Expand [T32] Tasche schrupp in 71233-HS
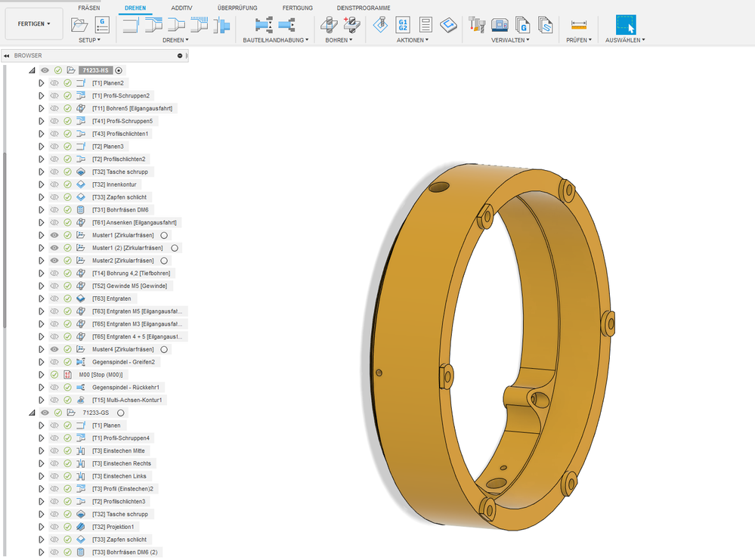 click(42, 172)
